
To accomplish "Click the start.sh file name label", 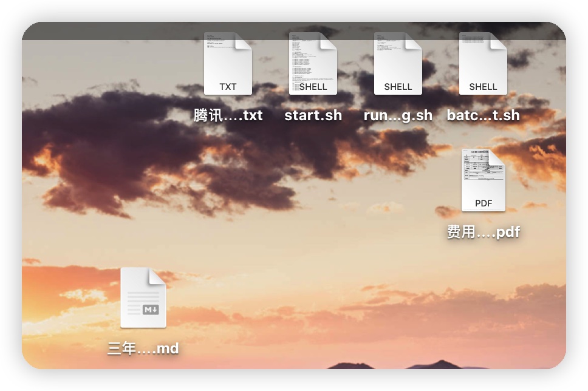I will click(313, 115).
